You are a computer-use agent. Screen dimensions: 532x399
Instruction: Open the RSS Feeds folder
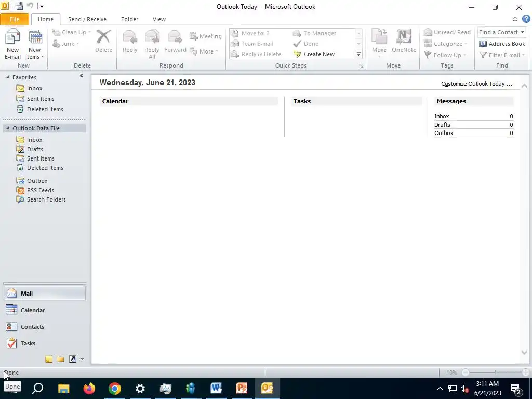(35, 190)
